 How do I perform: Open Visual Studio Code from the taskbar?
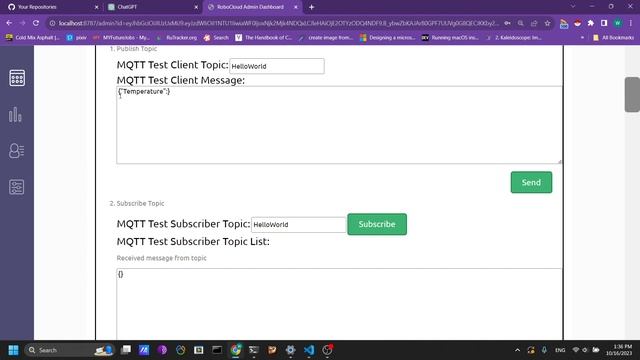pos(309,350)
